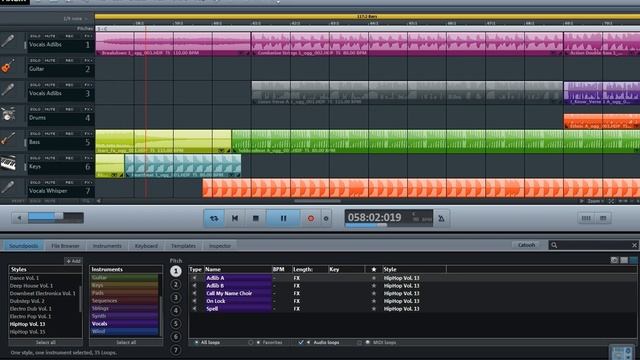640x360 pixels.
Task: Switch to the Soundpools tab
Action: [x=23, y=246]
